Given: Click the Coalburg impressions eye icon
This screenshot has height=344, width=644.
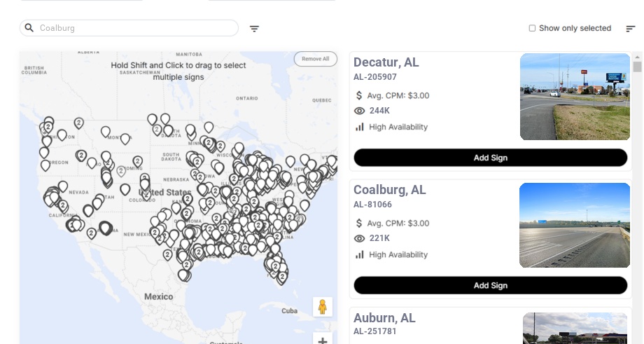Looking at the screenshot, I should [360, 238].
